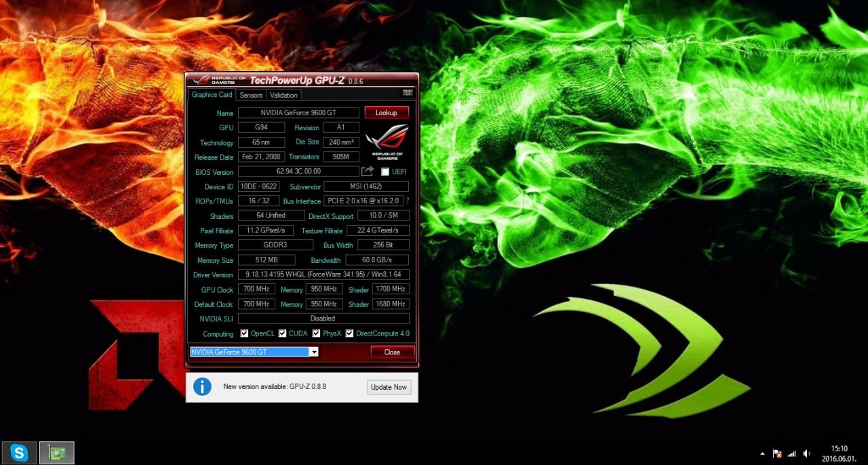Click the Memory Size field 512 MB
Viewport: 868px width, 465px height.
(x=267, y=260)
